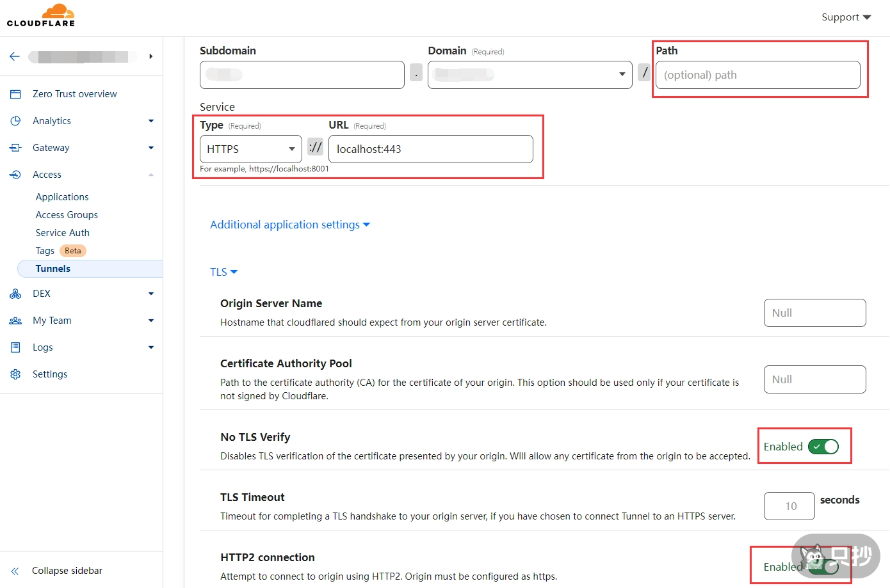Open the service Type HTTPS dropdown
The image size is (890, 588).
pos(250,149)
